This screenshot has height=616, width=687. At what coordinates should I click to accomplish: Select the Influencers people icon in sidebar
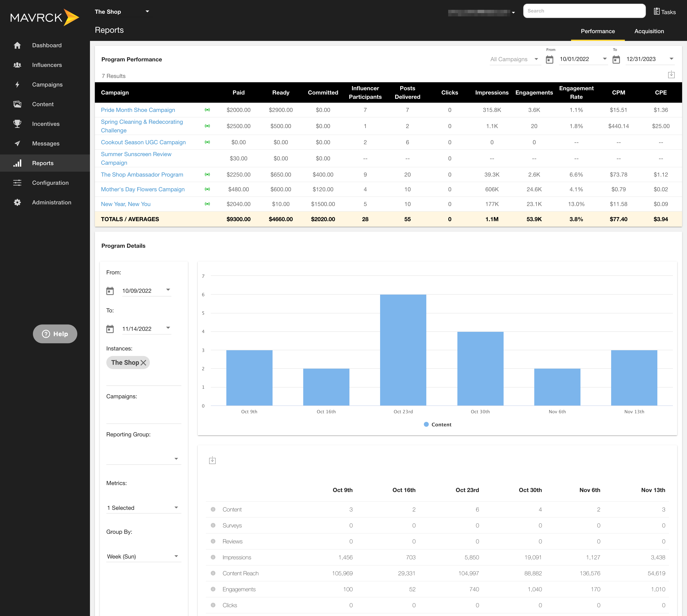pos(17,65)
